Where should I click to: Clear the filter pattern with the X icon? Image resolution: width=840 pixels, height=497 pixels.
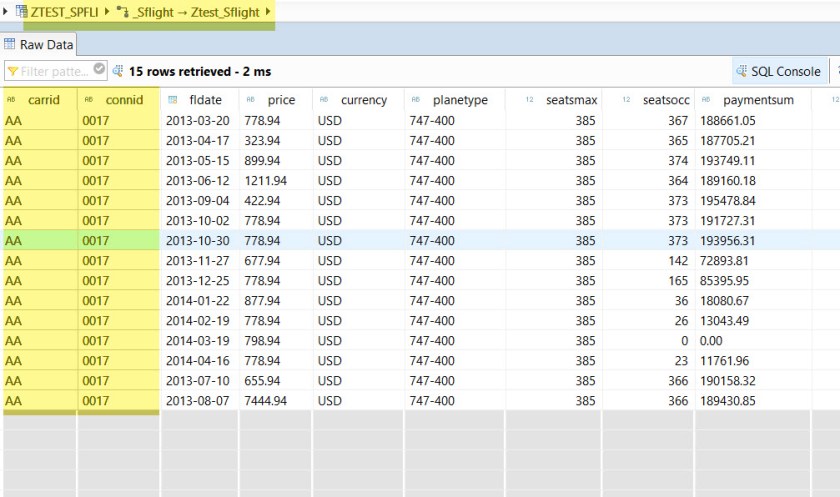tap(98, 70)
